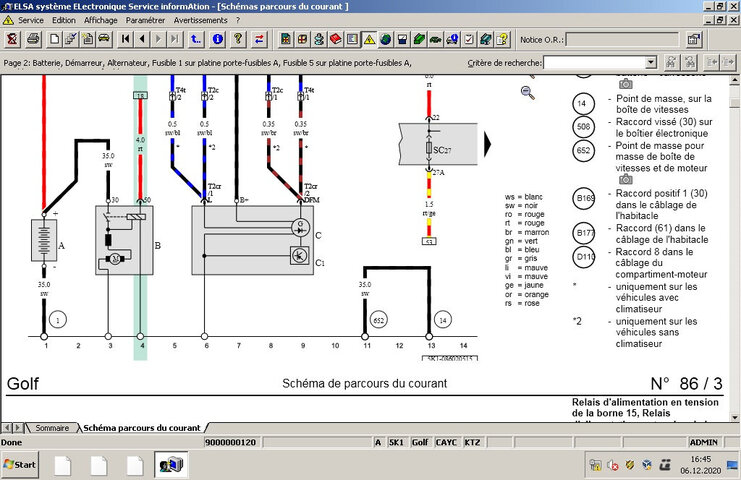Click the blue info circle icon

[x=217, y=39]
